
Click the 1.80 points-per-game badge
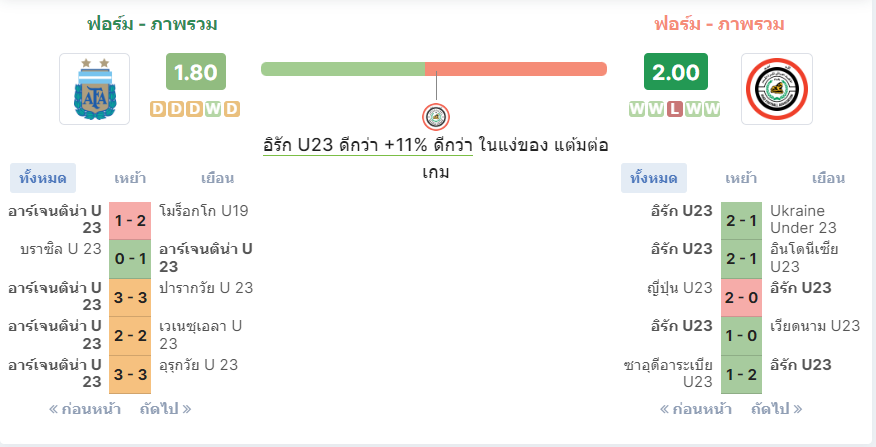(196, 72)
